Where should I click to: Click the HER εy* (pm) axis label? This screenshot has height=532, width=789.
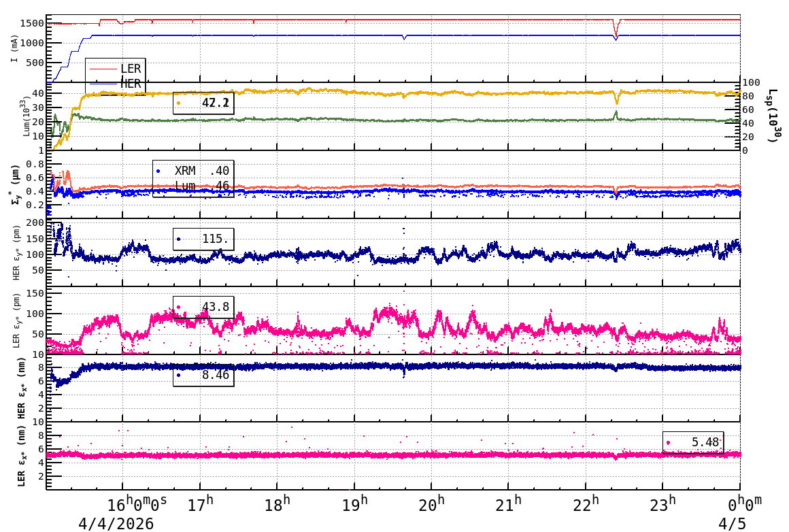(16, 253)
